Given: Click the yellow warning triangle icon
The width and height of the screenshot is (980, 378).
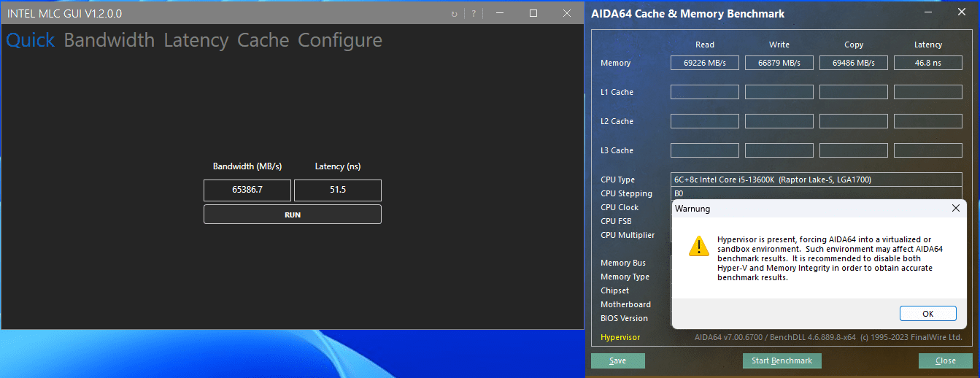Looking at the screenshot, I should click(x=699, y=246).
